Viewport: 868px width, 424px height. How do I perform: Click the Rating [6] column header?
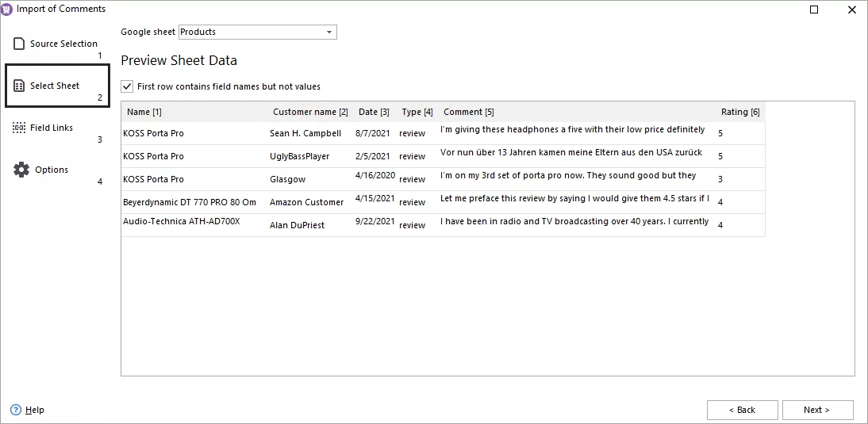pyautogui.click(x=739, y=112)
